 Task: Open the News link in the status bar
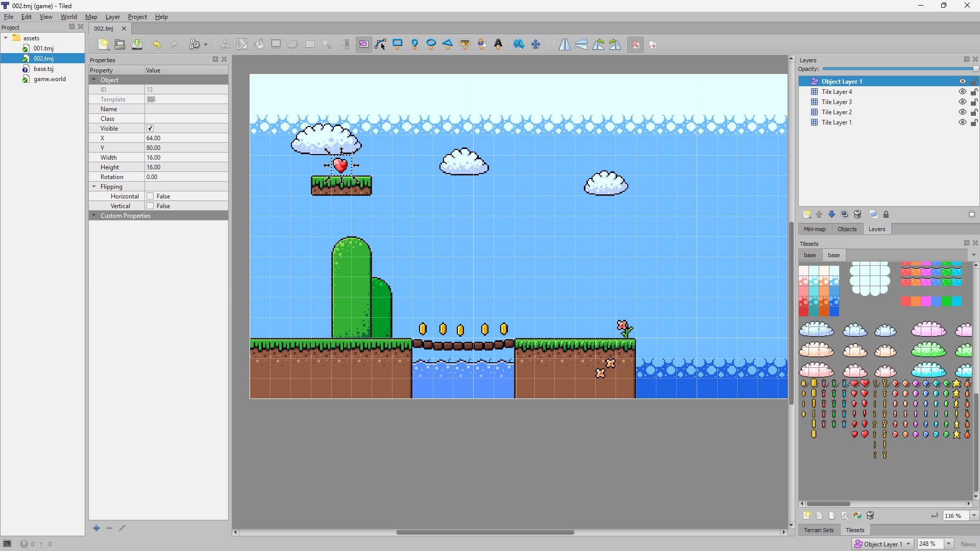pos(968,544)
